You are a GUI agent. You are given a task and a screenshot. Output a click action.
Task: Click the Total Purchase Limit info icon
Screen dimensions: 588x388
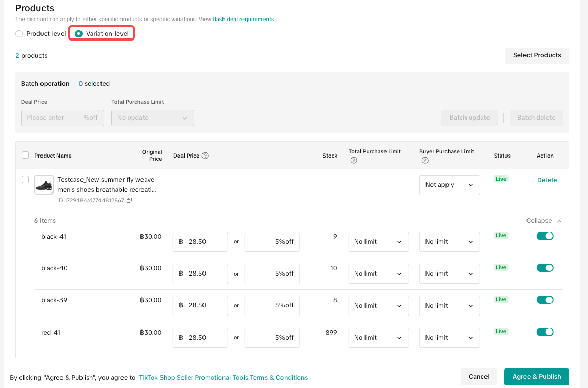click(x=353, y=161)
